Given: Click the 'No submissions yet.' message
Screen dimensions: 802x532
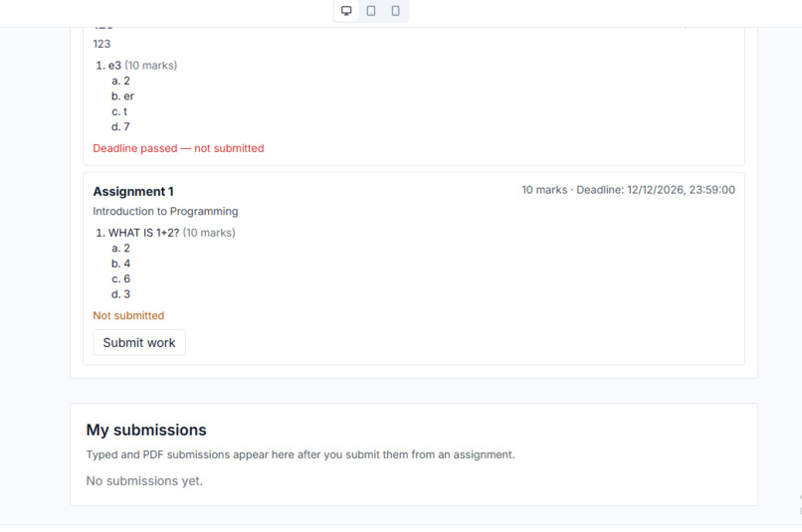Looking at the screenshot, I should (144, 481).
